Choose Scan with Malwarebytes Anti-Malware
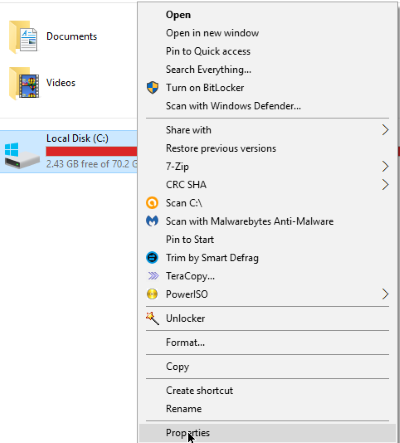Screen dimensions: 400x443 [268, 221]
